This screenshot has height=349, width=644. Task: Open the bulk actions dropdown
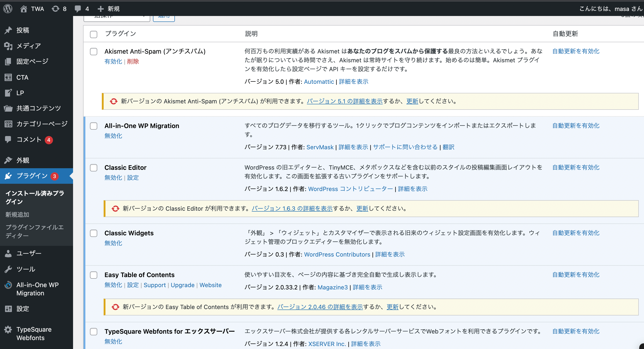(x=117, y=18)
